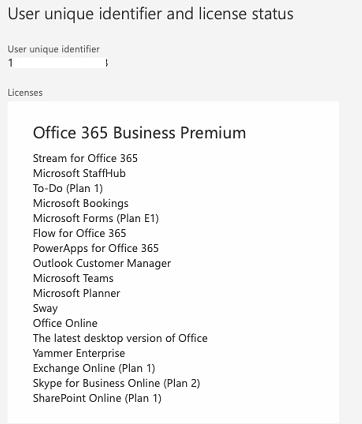The width and height of the screenshot is (362, 424).
Task: Click the Licenses section label
Action: pos(25,92)
